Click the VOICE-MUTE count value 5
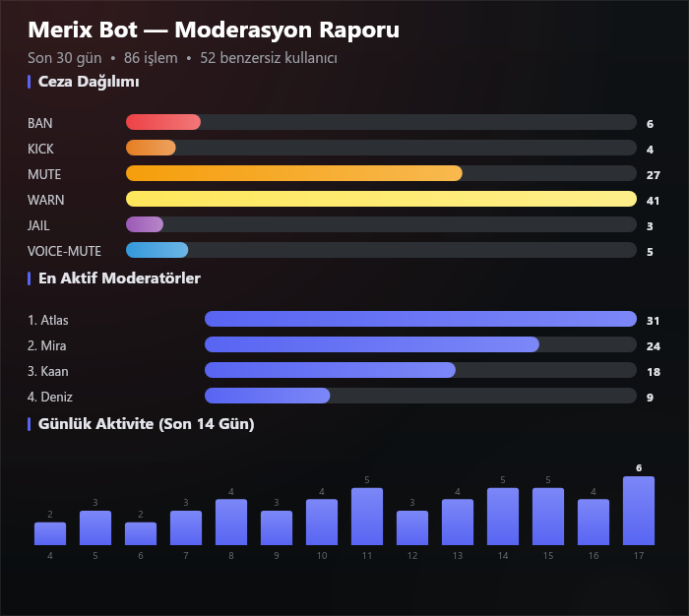 tap(650, 252)
